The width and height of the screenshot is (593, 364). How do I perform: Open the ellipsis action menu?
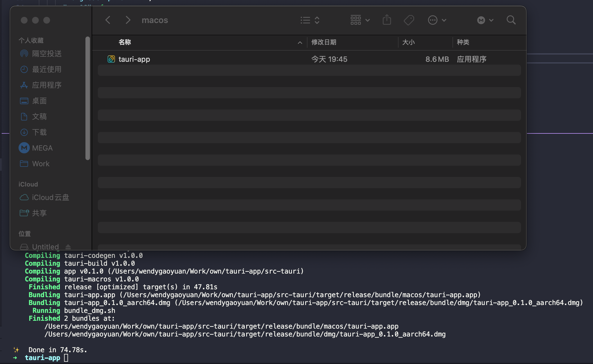(x=437, y=20)
